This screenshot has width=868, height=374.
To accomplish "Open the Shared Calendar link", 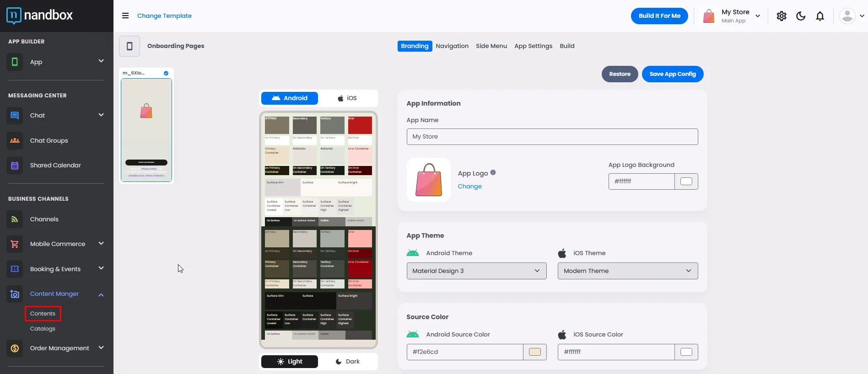I will point(55,166).
